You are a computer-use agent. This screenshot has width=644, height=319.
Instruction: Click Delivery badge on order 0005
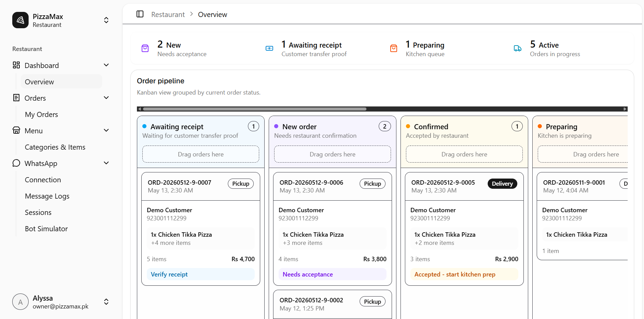[502, 184]
